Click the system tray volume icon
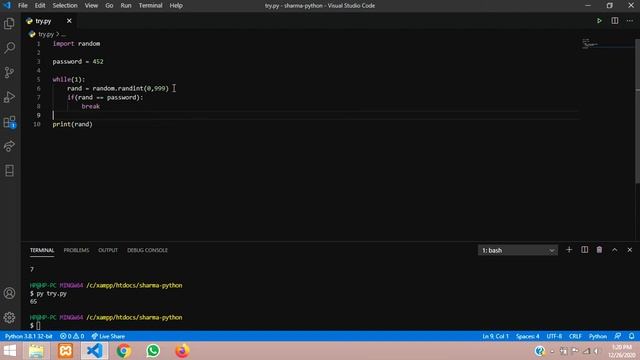The height and width of the screenshot is (360, 640). [x=597, y=351]
